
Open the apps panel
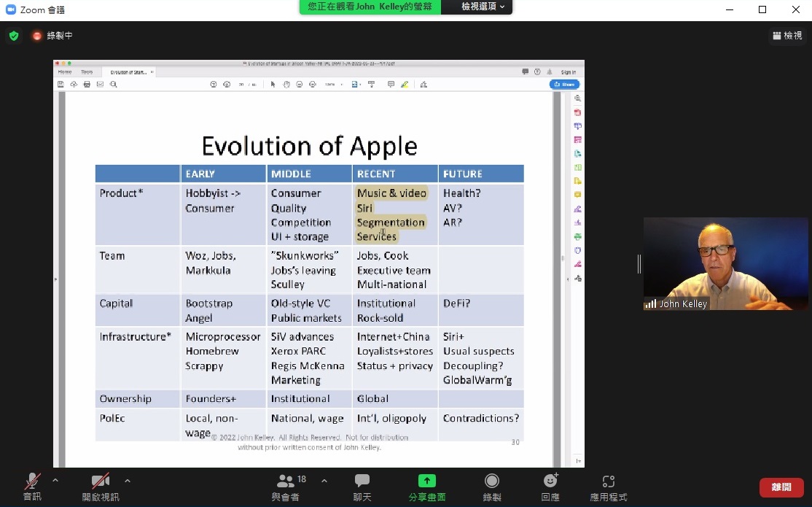tap(608, 487)
